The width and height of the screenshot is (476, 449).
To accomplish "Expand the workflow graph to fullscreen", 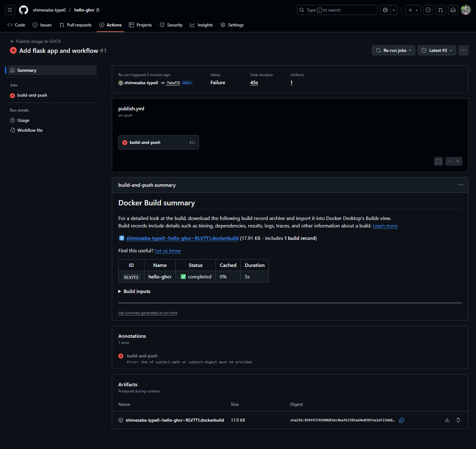I will [x=438, y=161].
